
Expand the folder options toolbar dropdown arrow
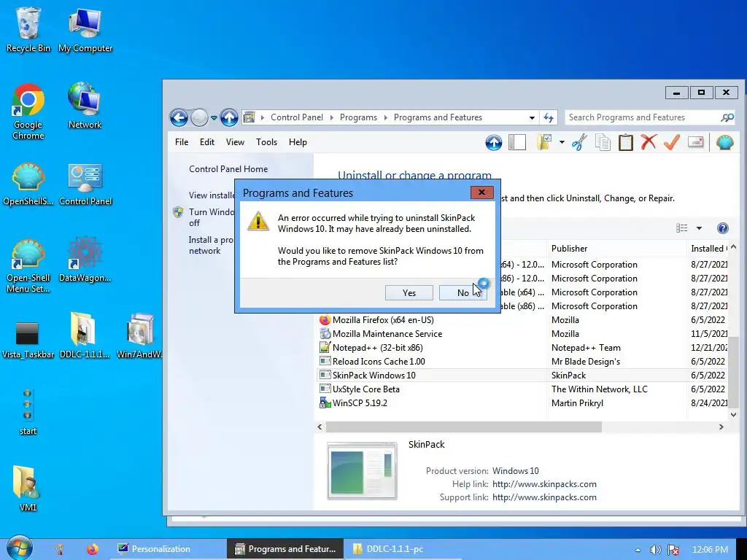pyautogui.click(x=562, y=142)
